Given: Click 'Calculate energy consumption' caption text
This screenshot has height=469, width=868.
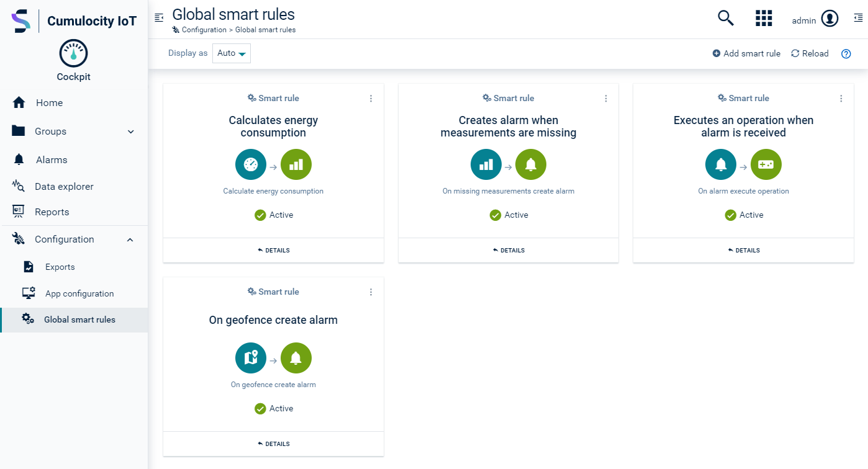Looking at the screenshot, I should (x=273, y=191).
